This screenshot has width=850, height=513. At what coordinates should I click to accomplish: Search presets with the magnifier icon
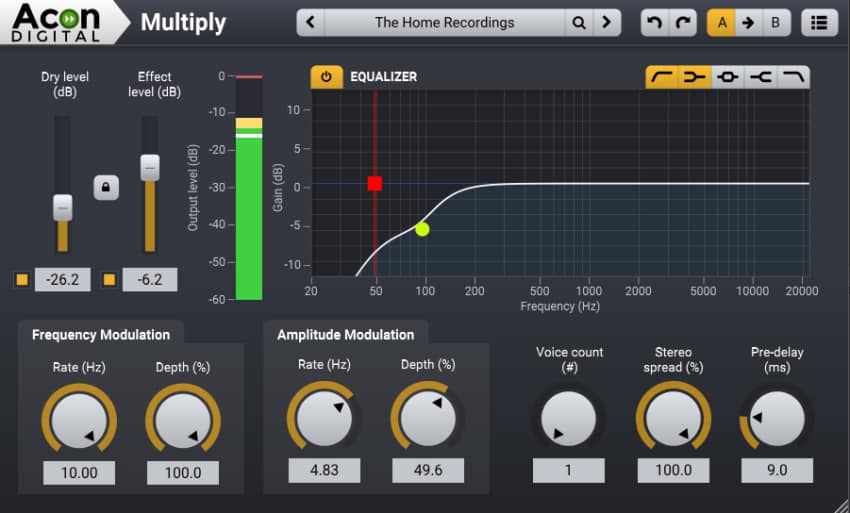(579, 22)
